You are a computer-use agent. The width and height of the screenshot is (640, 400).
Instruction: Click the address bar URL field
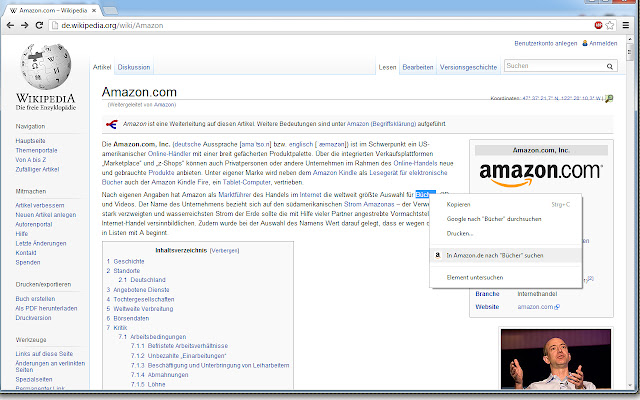[x=322, y=25]
